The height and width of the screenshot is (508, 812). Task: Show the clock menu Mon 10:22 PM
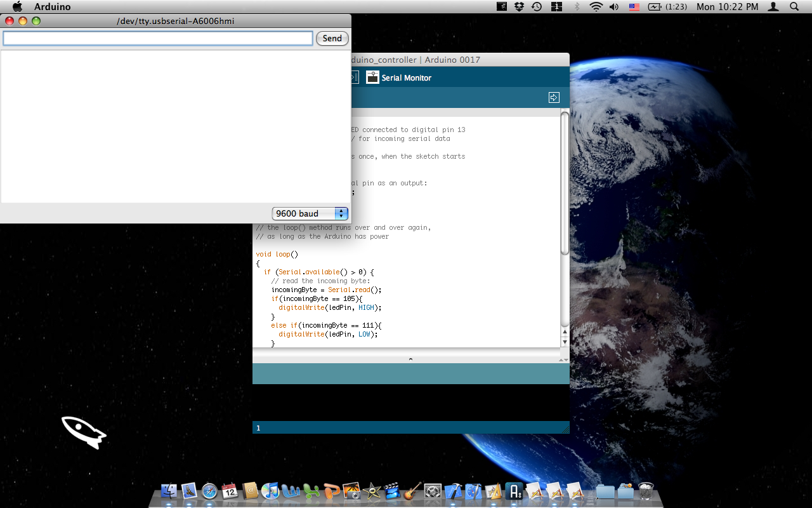point(727,7)
